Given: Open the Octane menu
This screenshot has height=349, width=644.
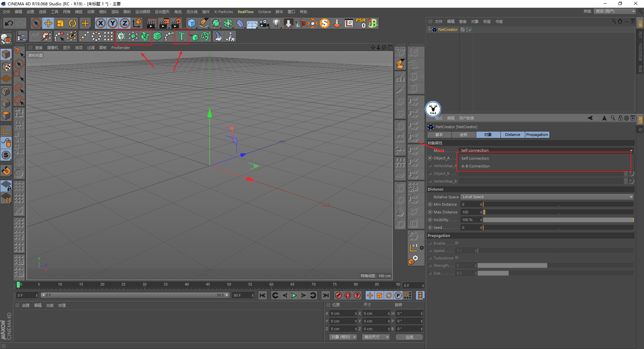Looking at the screenshot, I should [x=265, y=12].
